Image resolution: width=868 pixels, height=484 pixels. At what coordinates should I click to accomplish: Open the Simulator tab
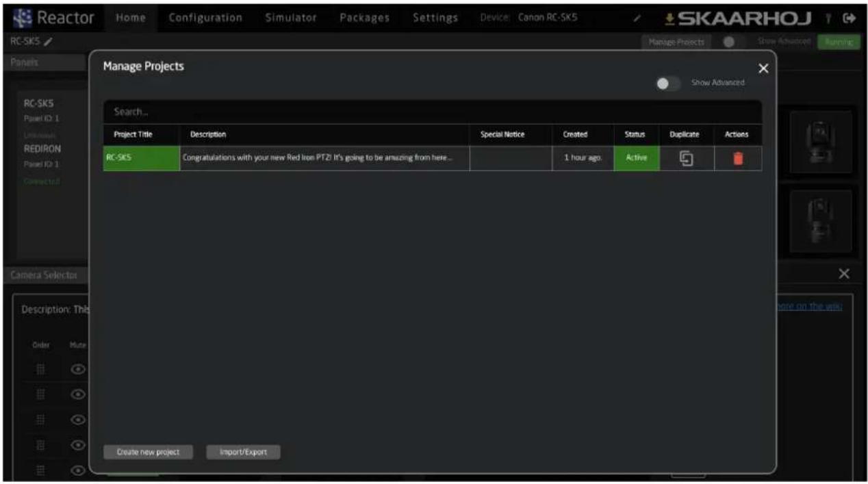click(x=291, y=18)
